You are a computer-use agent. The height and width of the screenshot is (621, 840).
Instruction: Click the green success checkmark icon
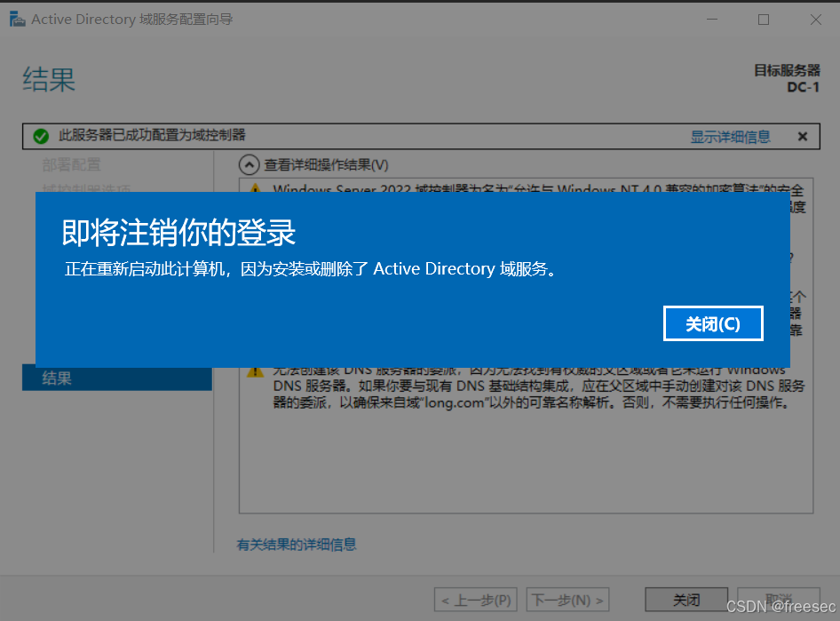click(x=41, y=136)
